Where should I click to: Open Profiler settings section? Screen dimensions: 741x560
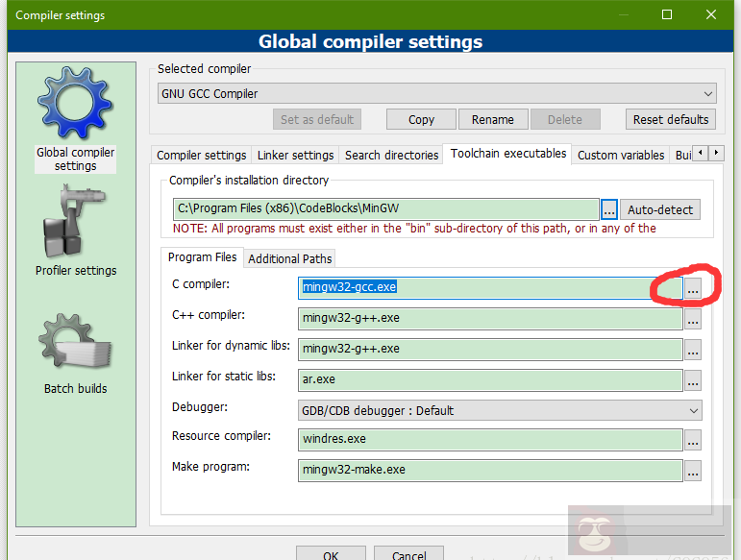click(75, 233)
